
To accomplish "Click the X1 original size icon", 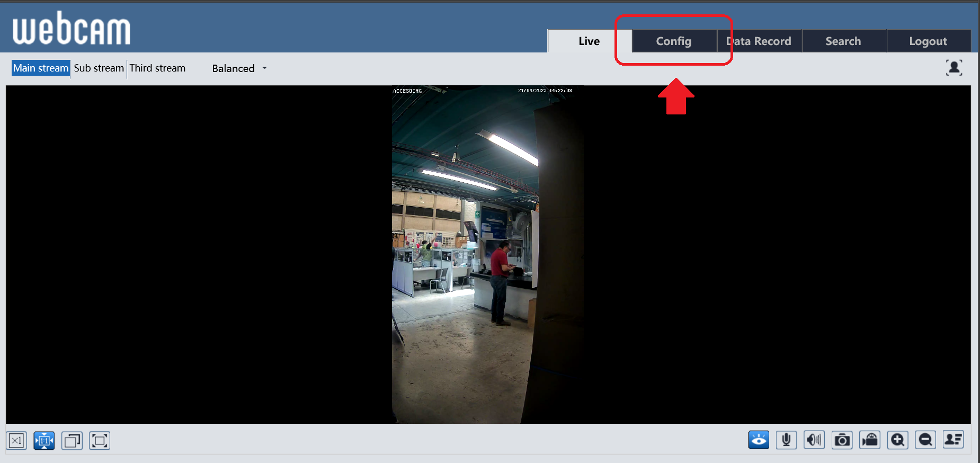I will tap(16, 440).
